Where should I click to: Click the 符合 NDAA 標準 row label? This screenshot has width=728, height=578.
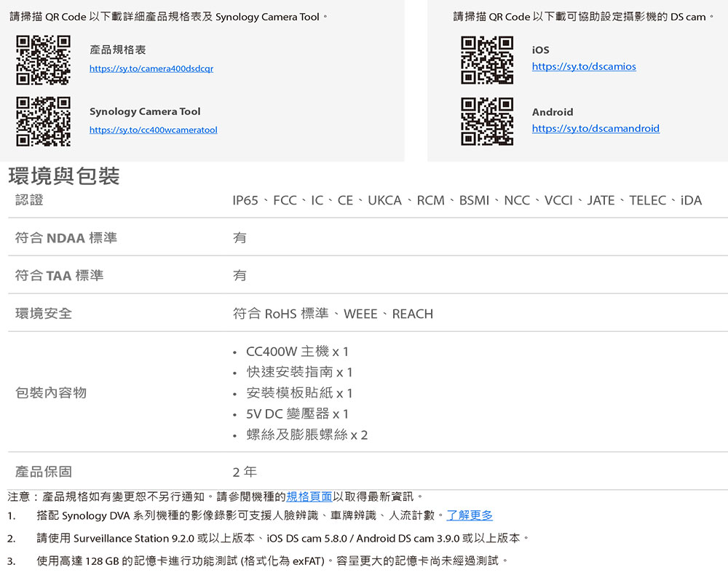point(66,238)
